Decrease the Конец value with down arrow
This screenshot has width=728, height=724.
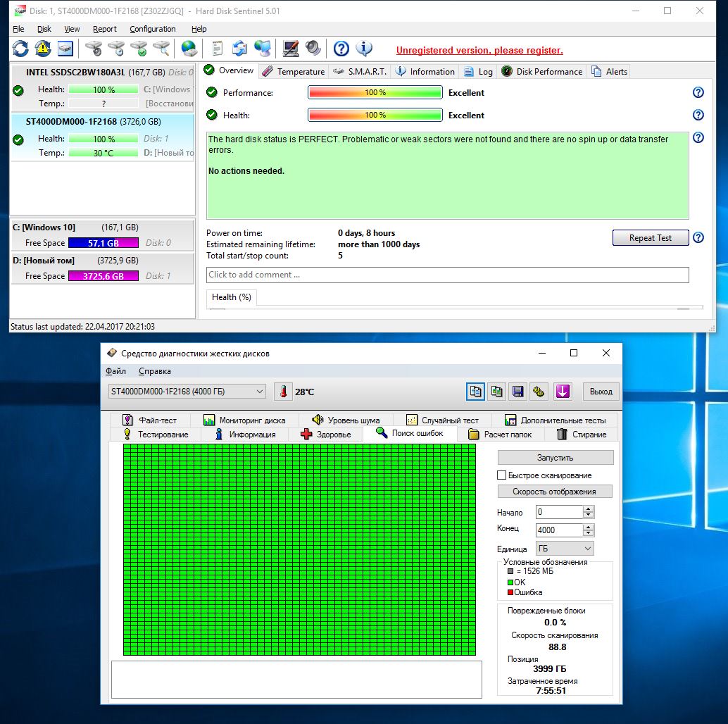click(x=589, y=533)
